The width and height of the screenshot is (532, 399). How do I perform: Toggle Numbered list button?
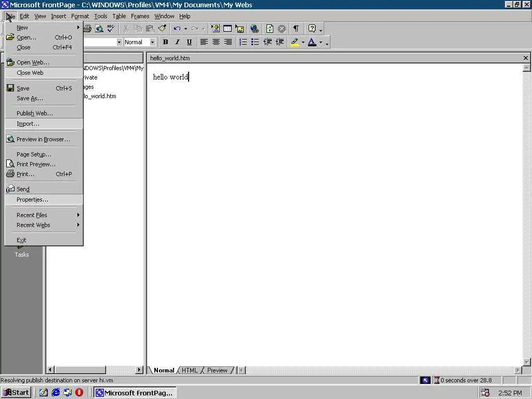243,42
